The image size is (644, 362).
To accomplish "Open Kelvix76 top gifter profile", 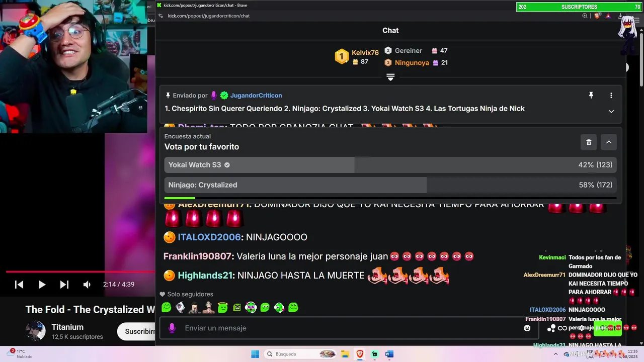I will tap(365, 53).
